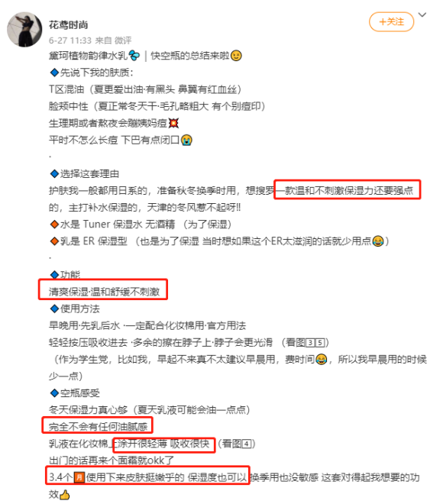Click the red explosion emoji
Screen dimensions: 443x504
point(173,123)
